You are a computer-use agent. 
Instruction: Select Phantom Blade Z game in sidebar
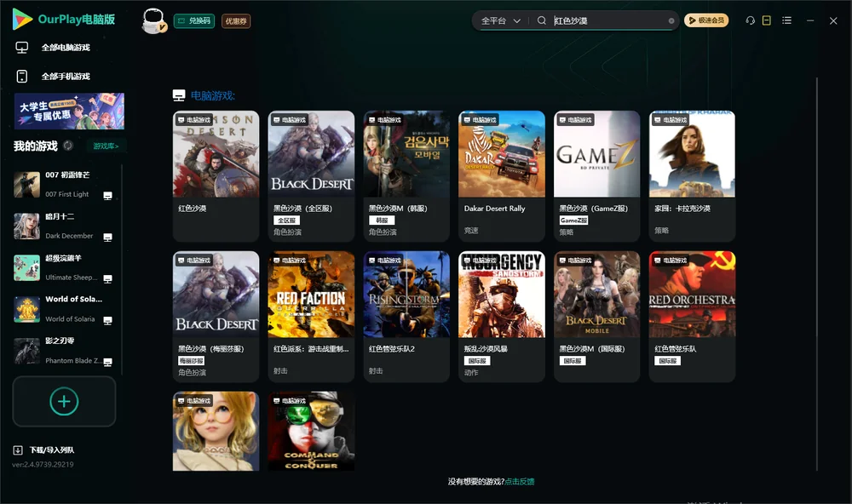coord(63,351)
